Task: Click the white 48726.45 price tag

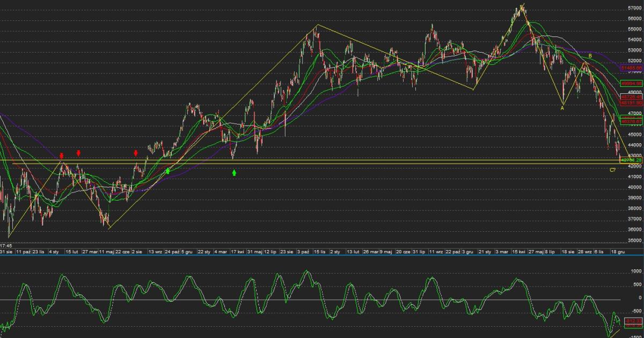Action: pos(631,97)
